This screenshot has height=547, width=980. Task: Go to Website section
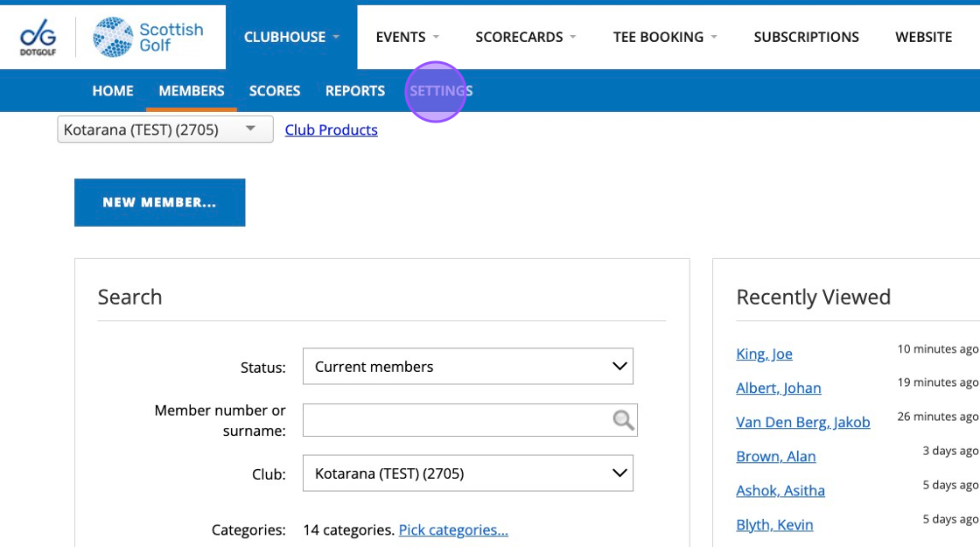[924, 37]
